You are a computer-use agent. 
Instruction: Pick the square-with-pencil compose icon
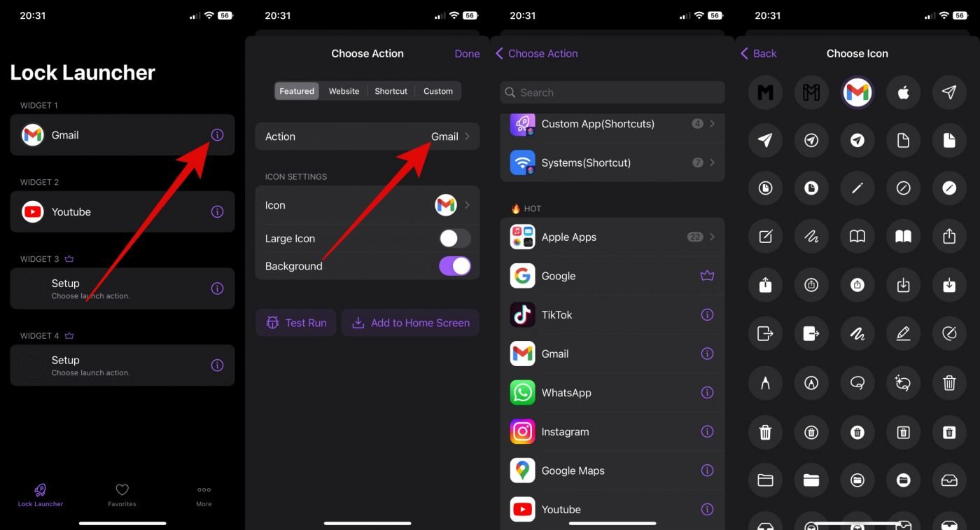pos(766,237)
